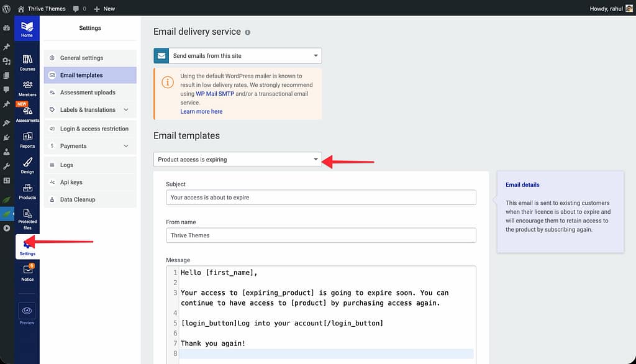
Task: Open the Notice inbox icon
Action: (27, 272)
